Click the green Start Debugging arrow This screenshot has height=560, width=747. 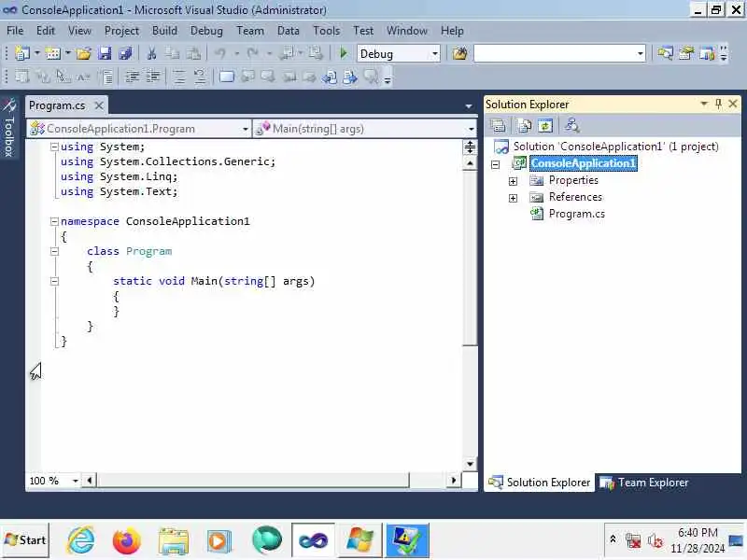(x=343, y=53)
